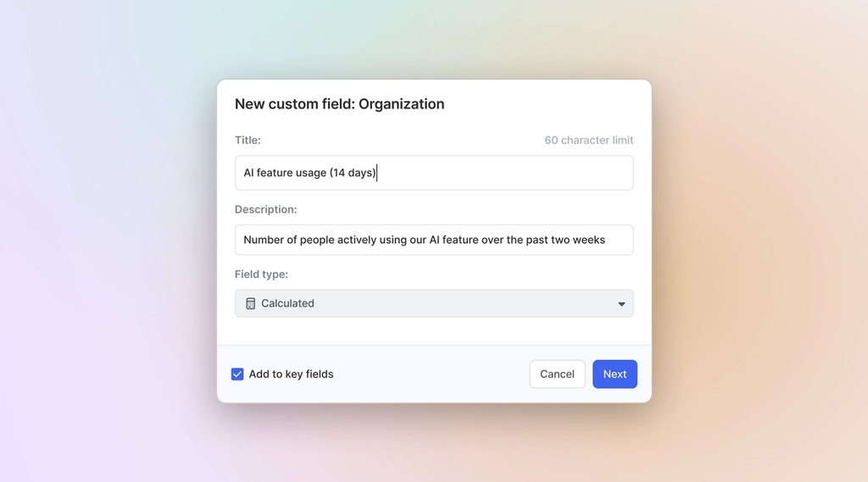The height and width of the screenshot is (482, 868).
Task: Click the Cancel button
Action: pyautogui.click(x=557, y=374)
